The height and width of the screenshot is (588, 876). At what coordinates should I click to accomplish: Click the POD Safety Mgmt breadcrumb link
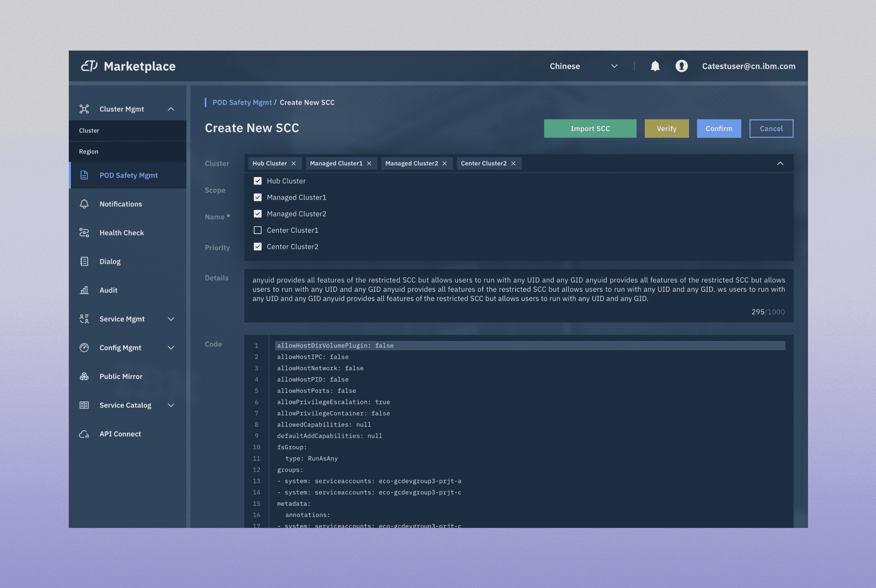(242, 103)
